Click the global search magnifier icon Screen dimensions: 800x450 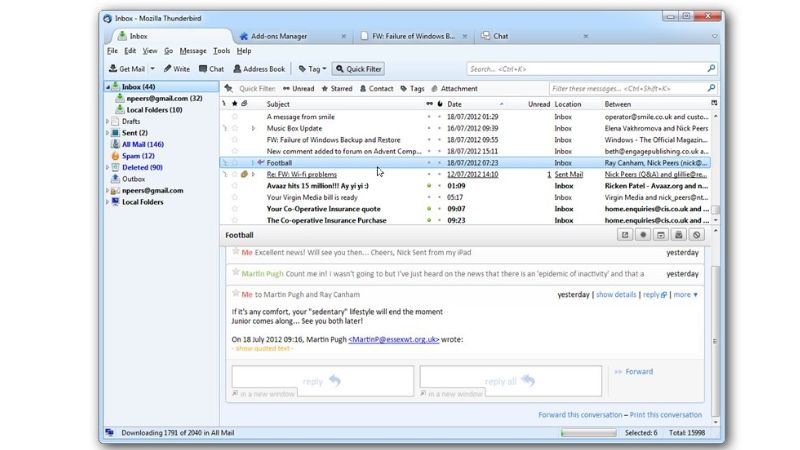click(711, 68)
